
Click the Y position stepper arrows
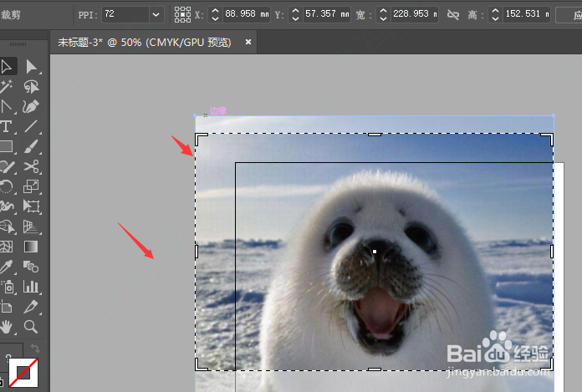pyautogui.click(x=295, y=15)
